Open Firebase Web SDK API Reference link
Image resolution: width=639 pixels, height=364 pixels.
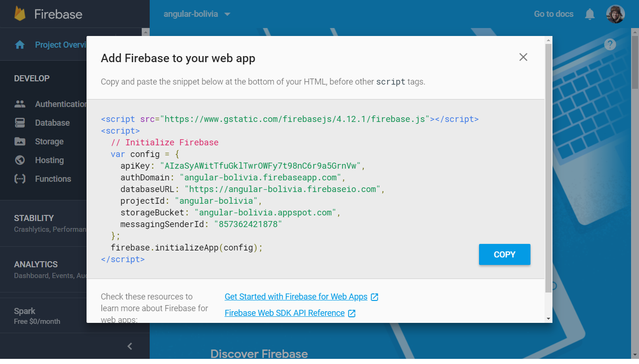(285, 313)
